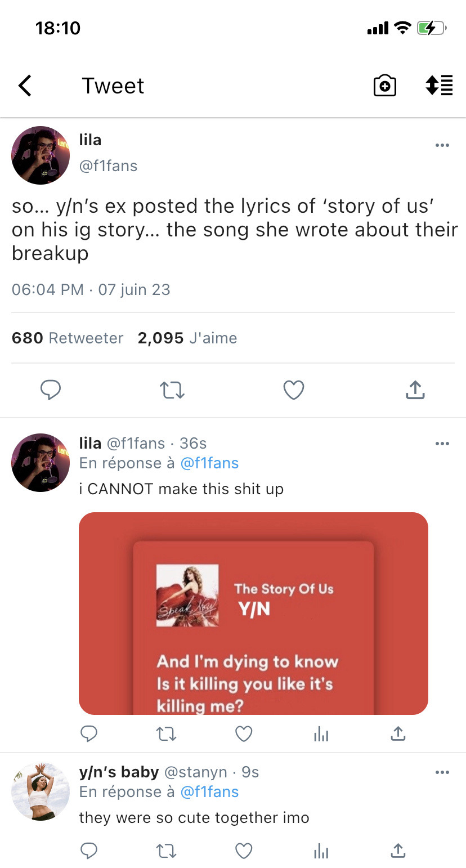Image resolution: width=466 pixels, height=868 pixels.
Task: Open more options on the main tweet
Action: coord(442,145)
